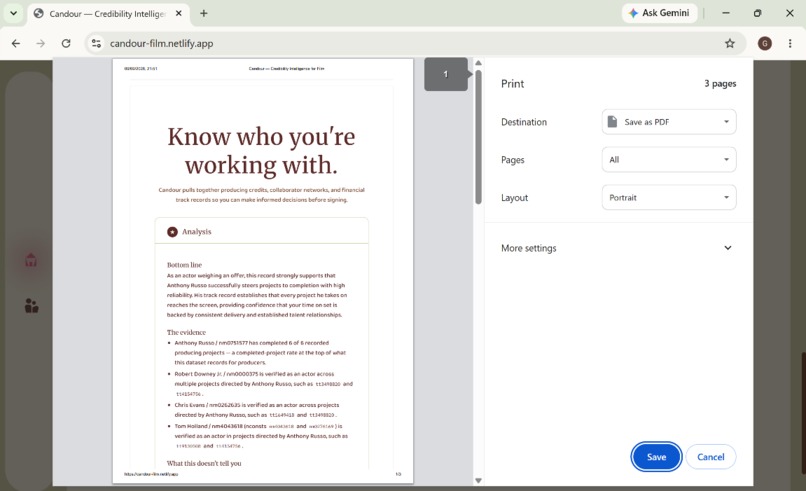Image resolution: width=806 pixels, height=491 pixels.
Task: Click the home icon in page sidebar
Action: [x=31, y=260]
